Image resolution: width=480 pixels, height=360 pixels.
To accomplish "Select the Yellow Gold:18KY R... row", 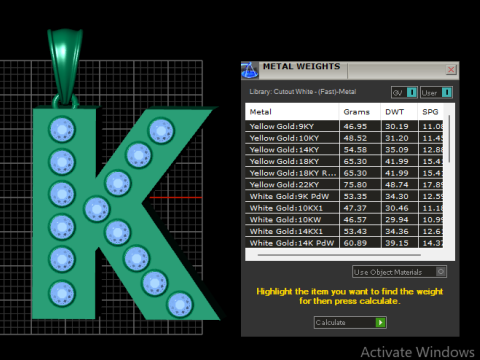I will point(344,173).
